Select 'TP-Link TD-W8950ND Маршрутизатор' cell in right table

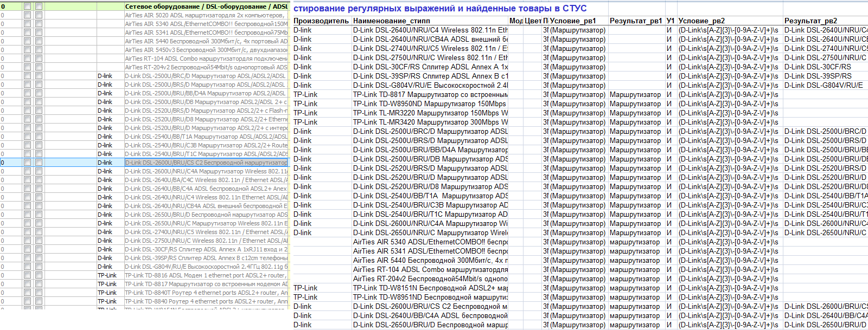coord(430,103)
